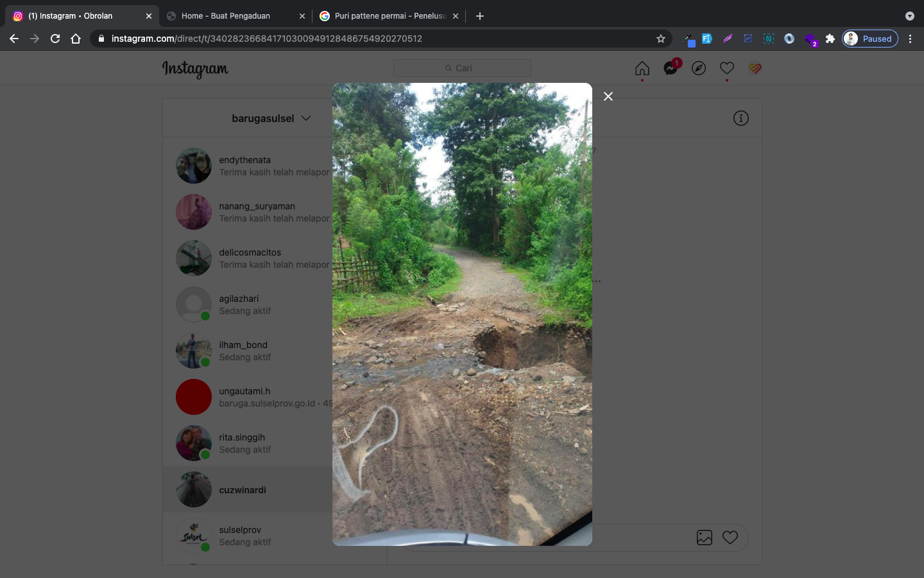The height and width of the screenshot is (578, 924).
Task: Close the Home - Buat Pengaduan tab
Action: 302,16
